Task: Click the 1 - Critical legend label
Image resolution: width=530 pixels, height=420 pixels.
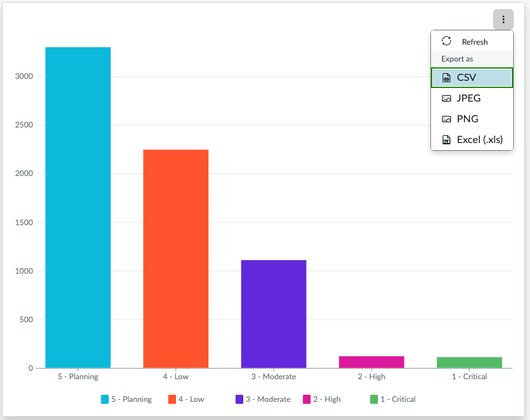Action: 398,399
